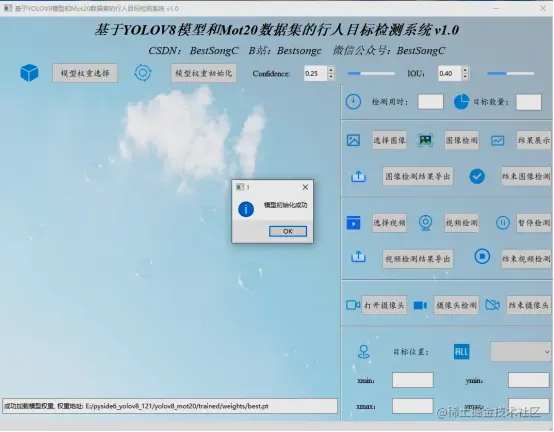
Task: Click the xmin input field
Action: (413, 380)
